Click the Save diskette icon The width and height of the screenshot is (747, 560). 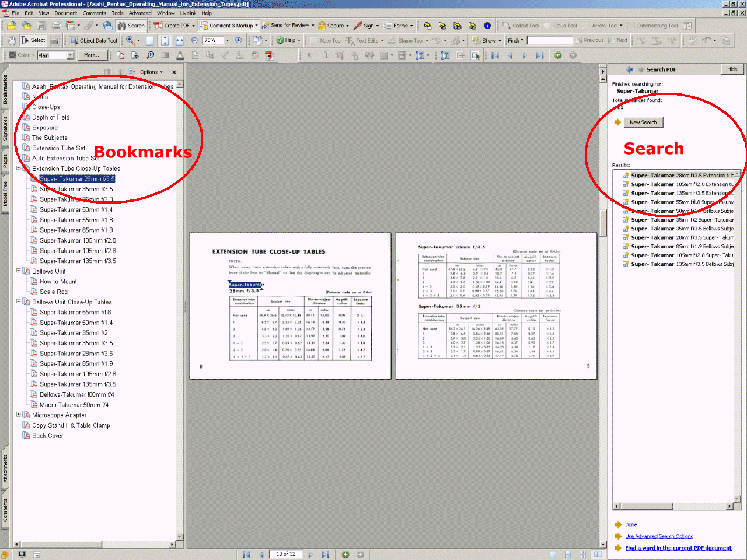tap(41, 26)
